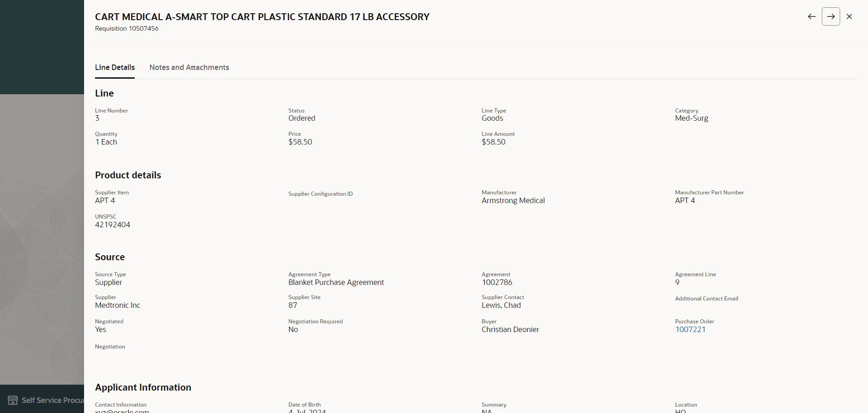
Task: Switch to the Line Details tab
Action: (x=115, y=67)
